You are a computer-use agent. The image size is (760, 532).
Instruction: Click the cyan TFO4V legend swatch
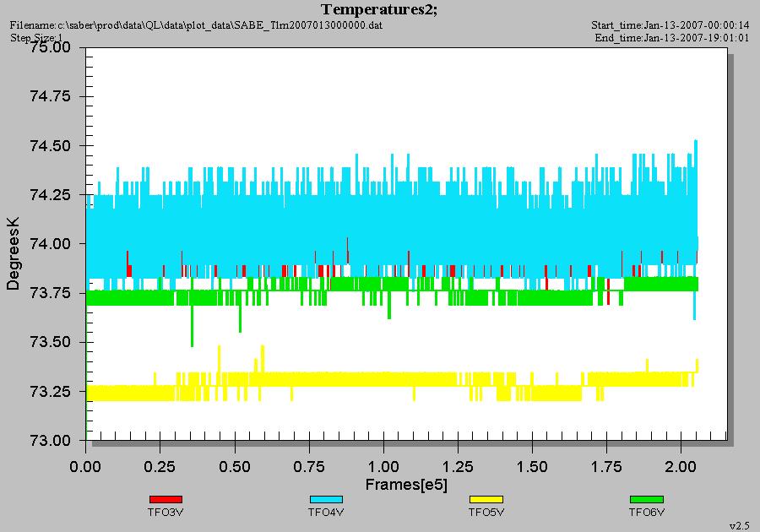(326, 499)
